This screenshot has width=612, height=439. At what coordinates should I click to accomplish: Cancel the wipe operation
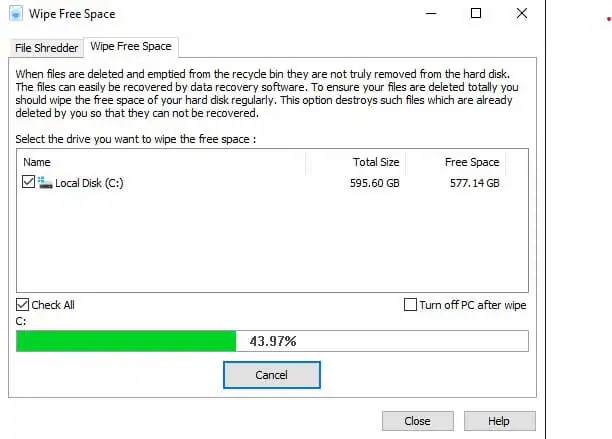(272, 375)
